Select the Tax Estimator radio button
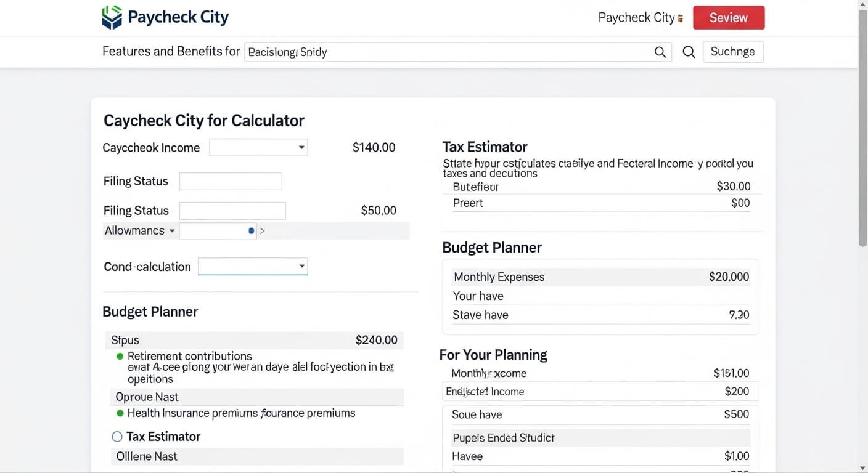The image size is (868, 473). pos(117,437)
